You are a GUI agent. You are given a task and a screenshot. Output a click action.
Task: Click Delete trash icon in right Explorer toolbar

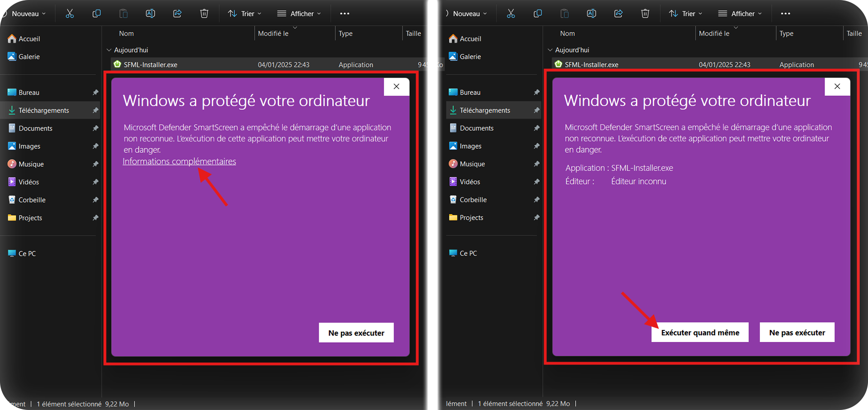645,14
